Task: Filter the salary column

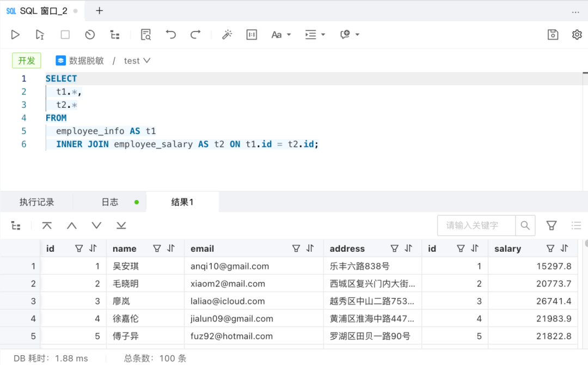Action: pyautogui.click(x=550, y=248)
